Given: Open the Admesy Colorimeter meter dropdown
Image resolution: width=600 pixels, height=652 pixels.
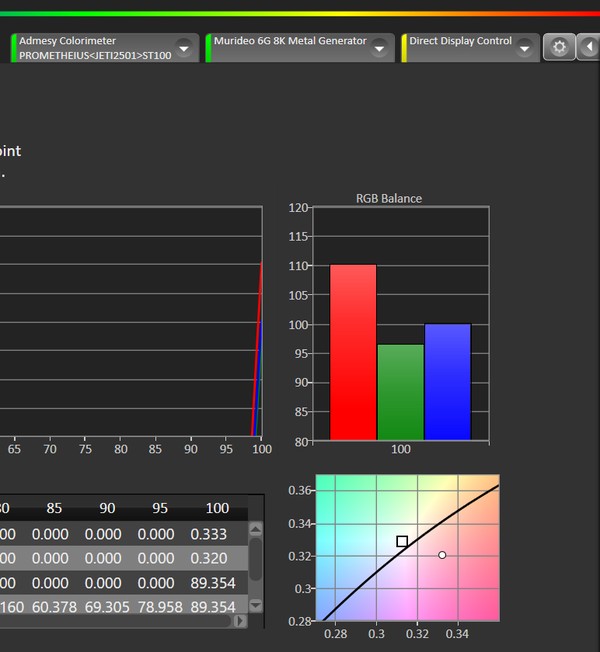Looking at the screenshot, I should [x=183, y=48].
